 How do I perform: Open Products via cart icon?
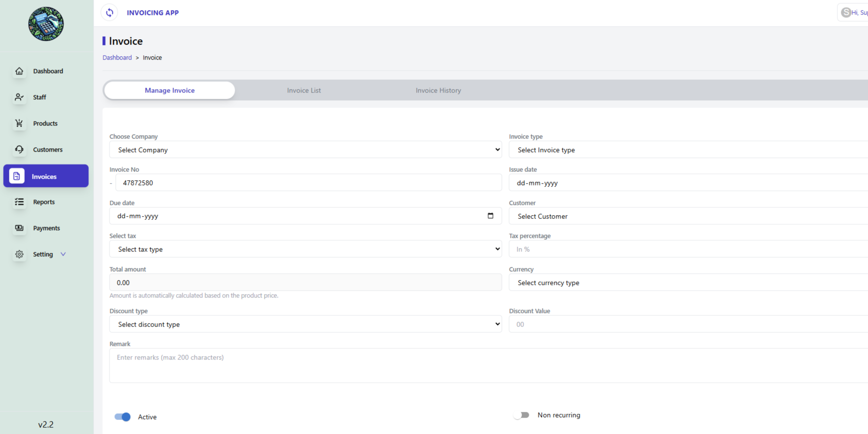pos(19,123)
